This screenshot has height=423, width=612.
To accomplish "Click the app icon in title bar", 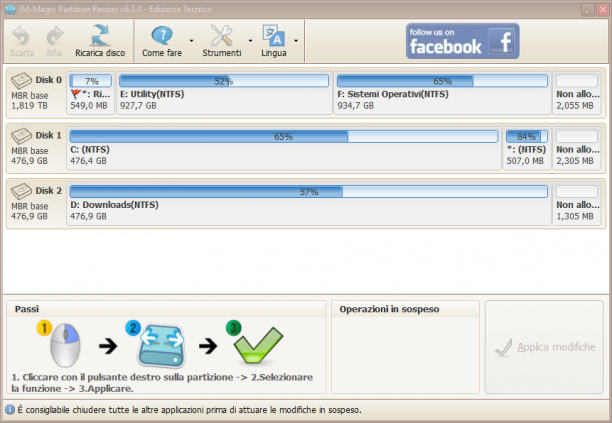I will point(10,9).
